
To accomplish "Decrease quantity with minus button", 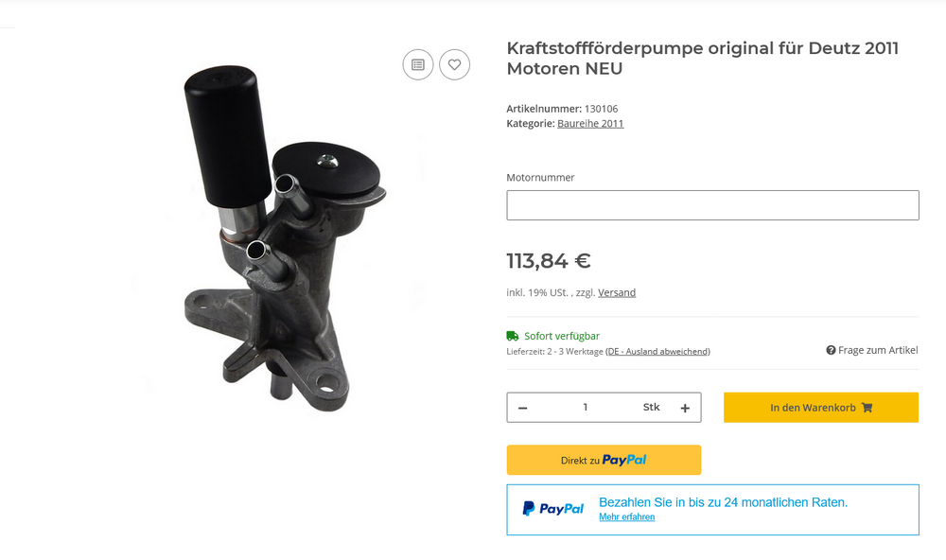I will pos(522,408).
